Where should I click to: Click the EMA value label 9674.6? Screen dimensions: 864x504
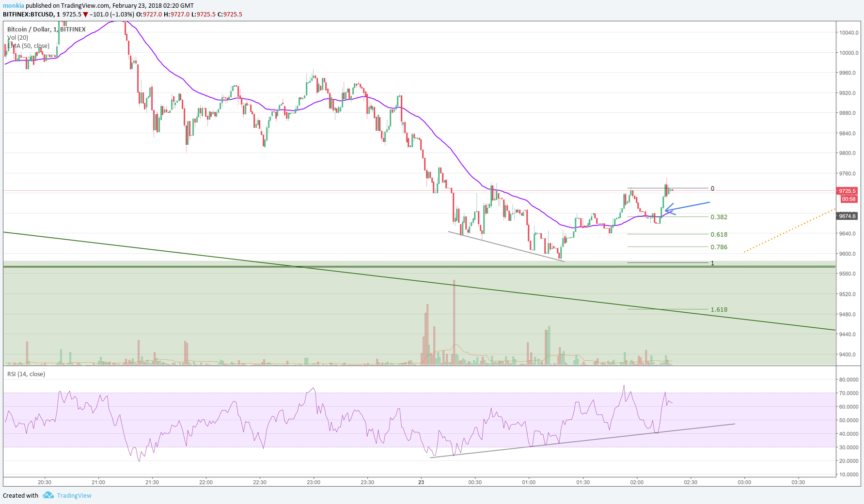pos(848,216)
